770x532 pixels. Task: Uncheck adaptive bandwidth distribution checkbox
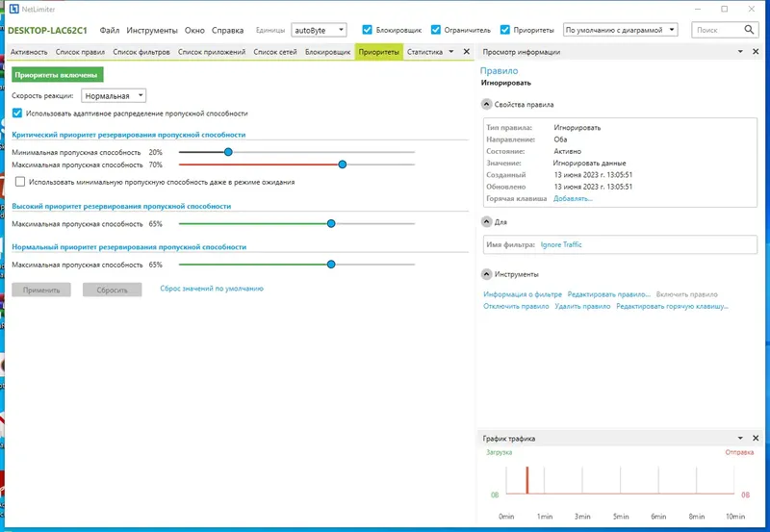17,113
